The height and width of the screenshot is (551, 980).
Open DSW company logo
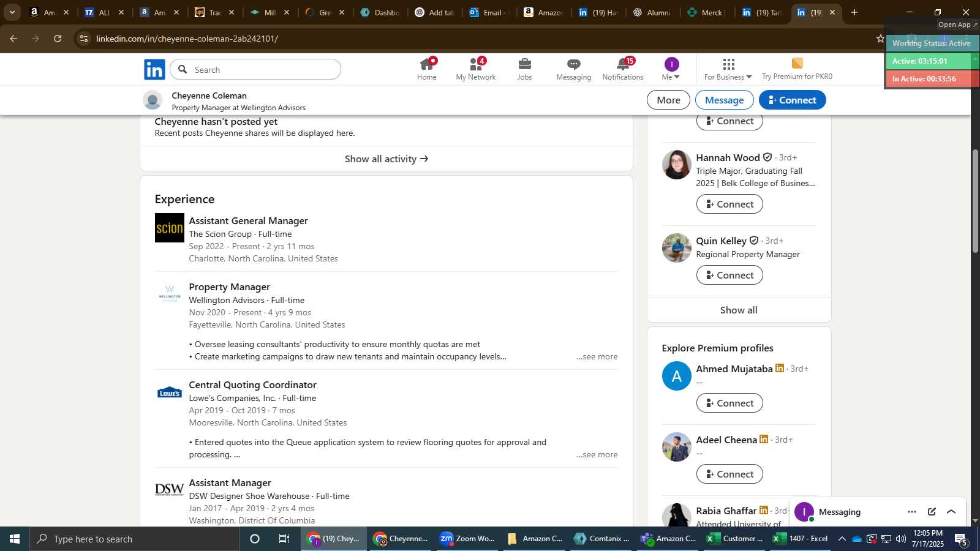[x=170, y=490]
